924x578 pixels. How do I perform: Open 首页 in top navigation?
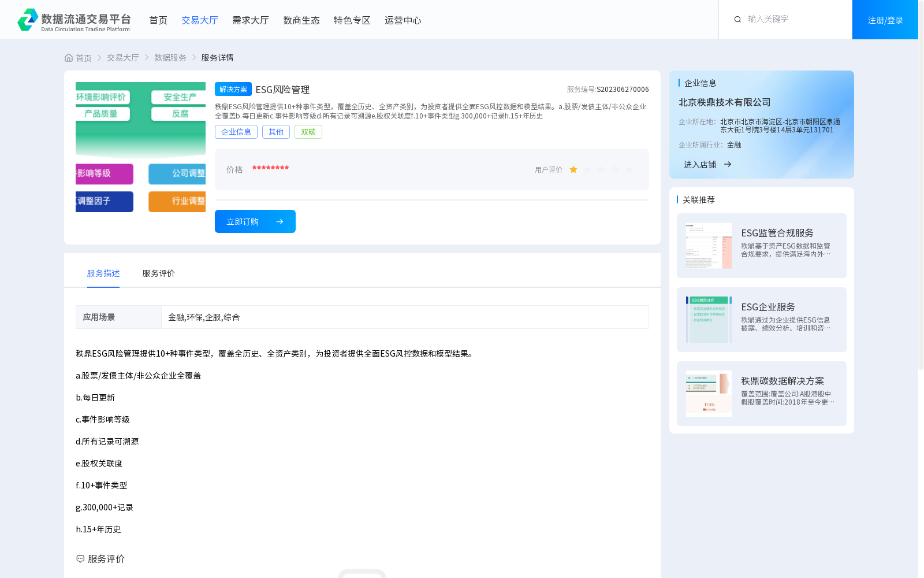click(158, 20)
